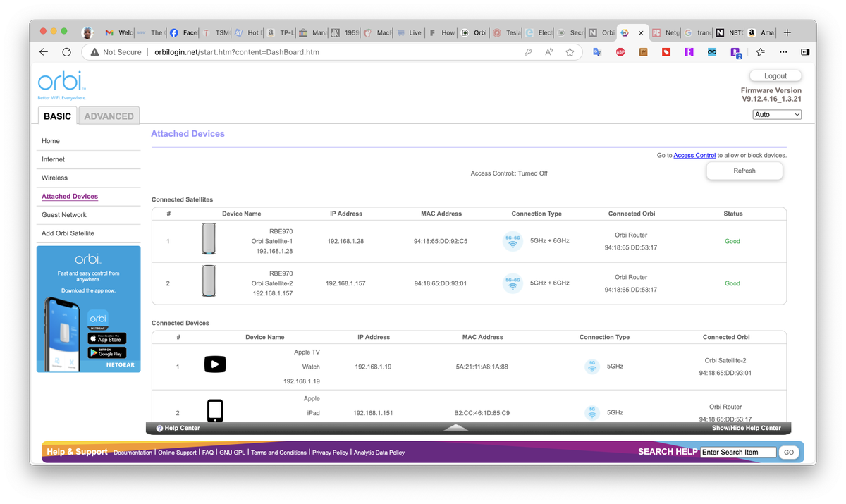Click the Refresh button on the page
This screenshot has width=846, height=504.
pyautogui.click(x=744, y=171)
